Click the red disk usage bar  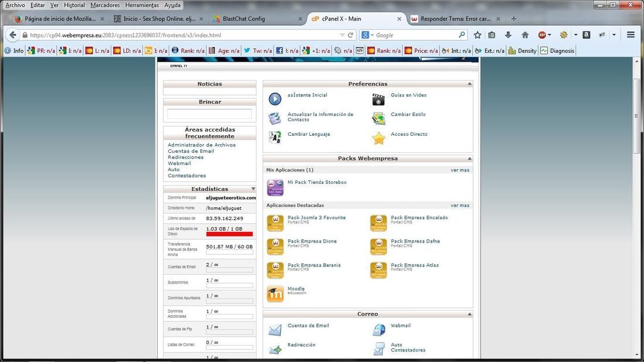click(x=229, y=234)
